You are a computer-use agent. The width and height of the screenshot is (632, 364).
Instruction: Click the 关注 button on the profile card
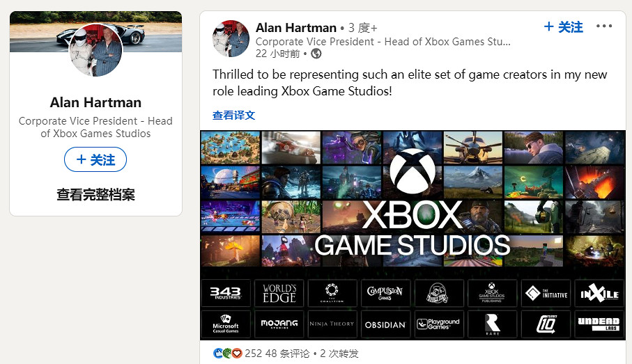(x=95, y=160)
